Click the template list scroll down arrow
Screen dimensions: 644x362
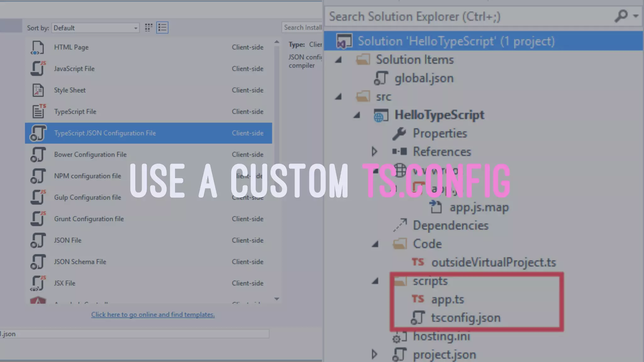[x=277, y=299]
